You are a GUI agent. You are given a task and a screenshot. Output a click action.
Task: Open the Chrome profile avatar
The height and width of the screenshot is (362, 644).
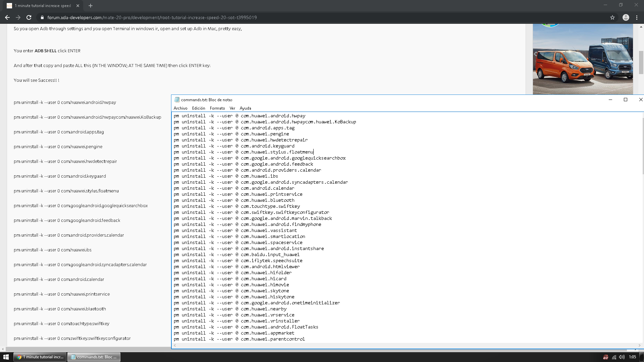point(626,17)
